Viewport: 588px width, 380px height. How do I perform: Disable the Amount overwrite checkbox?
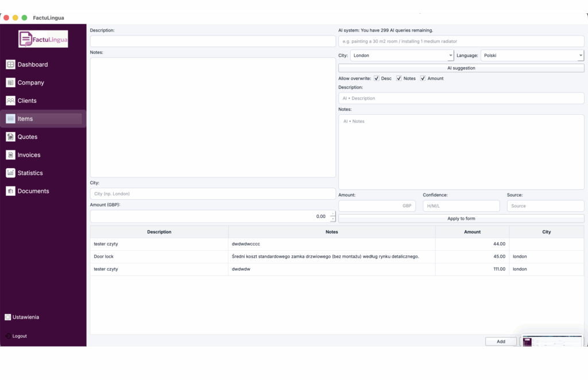point(423,79)
